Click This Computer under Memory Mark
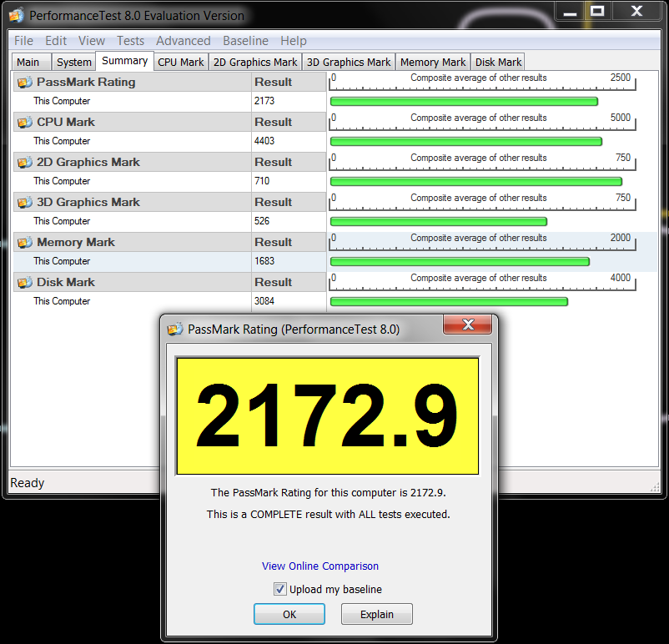669x644 pixels. [62, 261]
